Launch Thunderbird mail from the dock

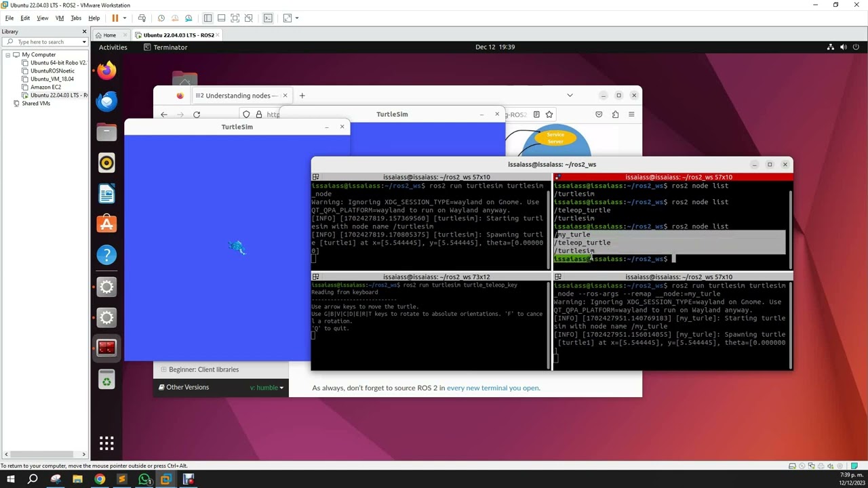[x=106, y=101]
